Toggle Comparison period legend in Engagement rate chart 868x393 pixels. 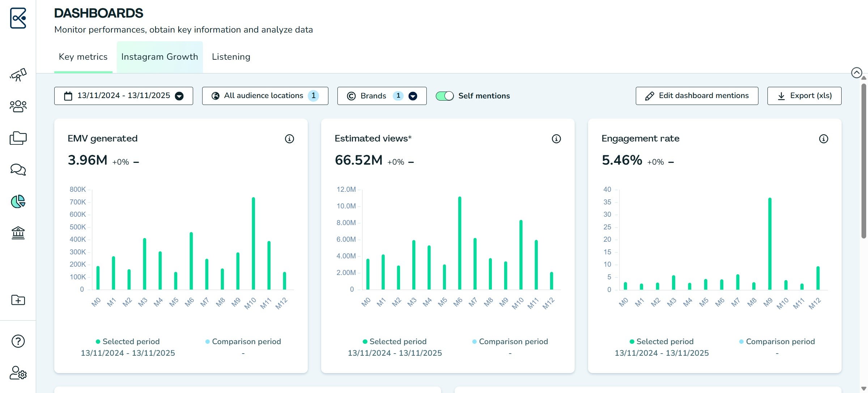(777, 341)
